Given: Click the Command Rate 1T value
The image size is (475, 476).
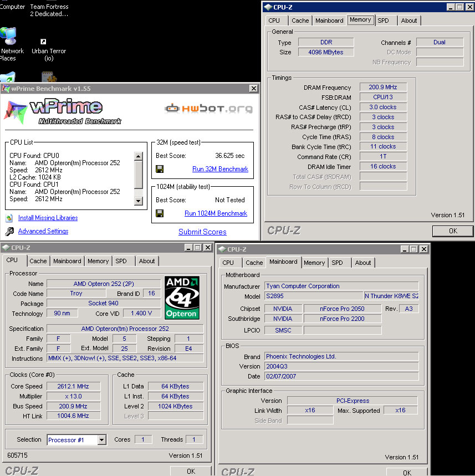Looking at the screenshot, I should click(383, 157).
